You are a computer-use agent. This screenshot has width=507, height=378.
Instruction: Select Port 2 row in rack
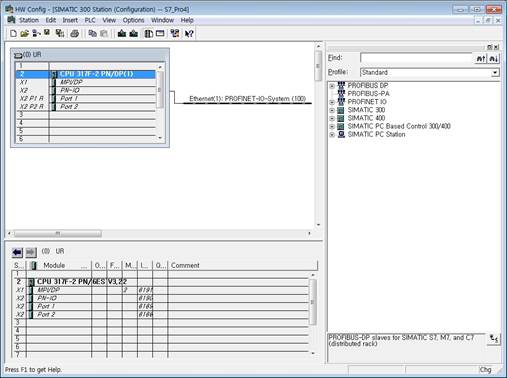coord(86,107)
